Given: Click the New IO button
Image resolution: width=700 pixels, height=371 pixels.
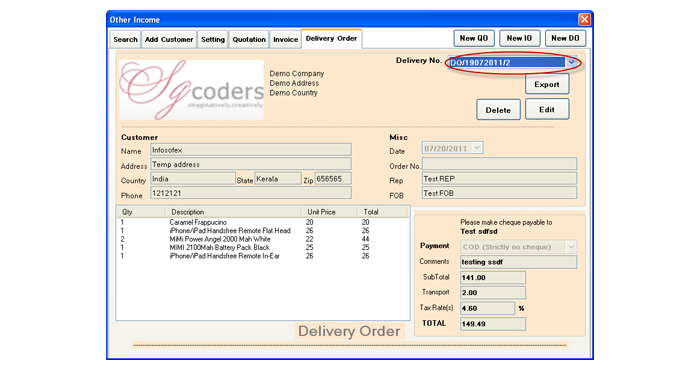Looking at the screenshot, I should pyautogui.click(x=519, y=38).
